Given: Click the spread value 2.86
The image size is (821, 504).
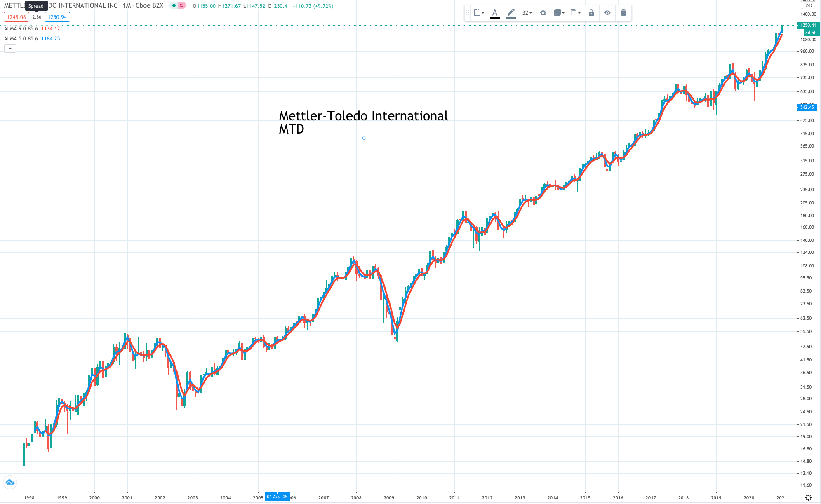Looking at the screenshot, I should pos(37,17).
